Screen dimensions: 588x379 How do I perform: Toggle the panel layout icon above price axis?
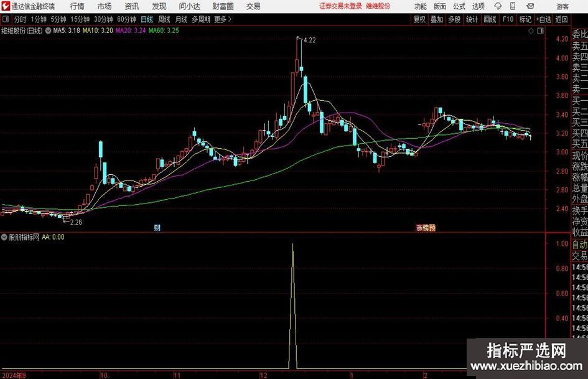coord(540,31)
